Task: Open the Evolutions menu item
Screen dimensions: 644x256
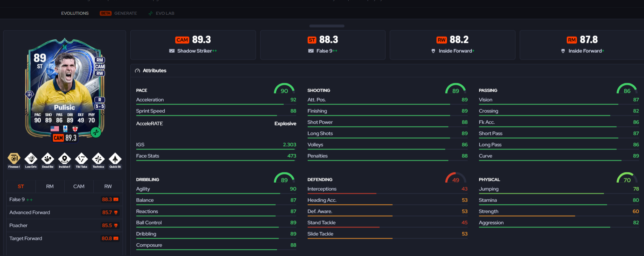Action: [75, 13]
